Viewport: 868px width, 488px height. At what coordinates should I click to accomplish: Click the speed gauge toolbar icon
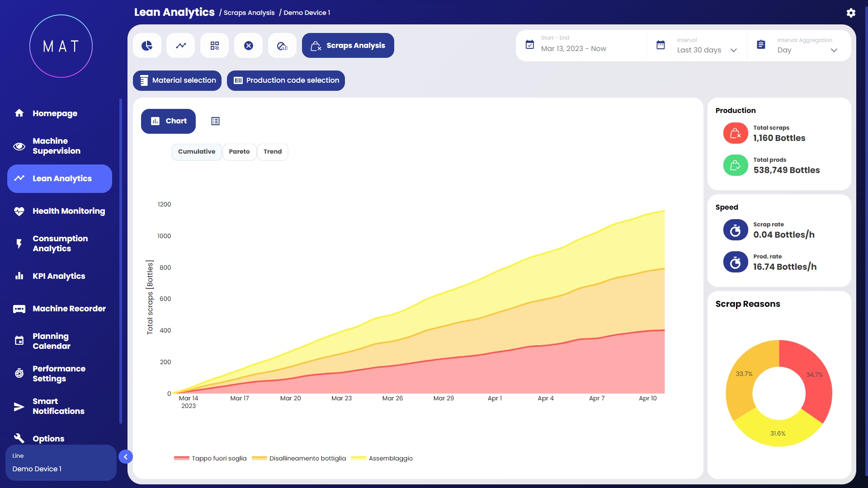282,46
